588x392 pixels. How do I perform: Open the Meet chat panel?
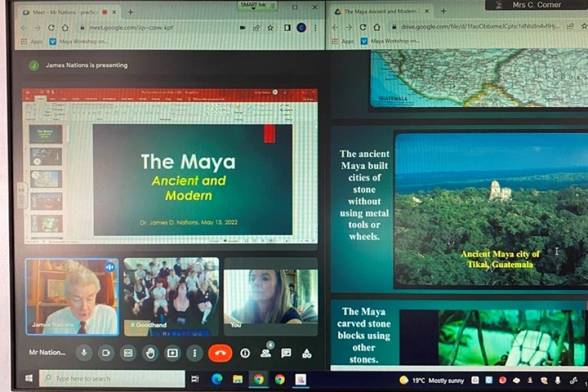286,353
